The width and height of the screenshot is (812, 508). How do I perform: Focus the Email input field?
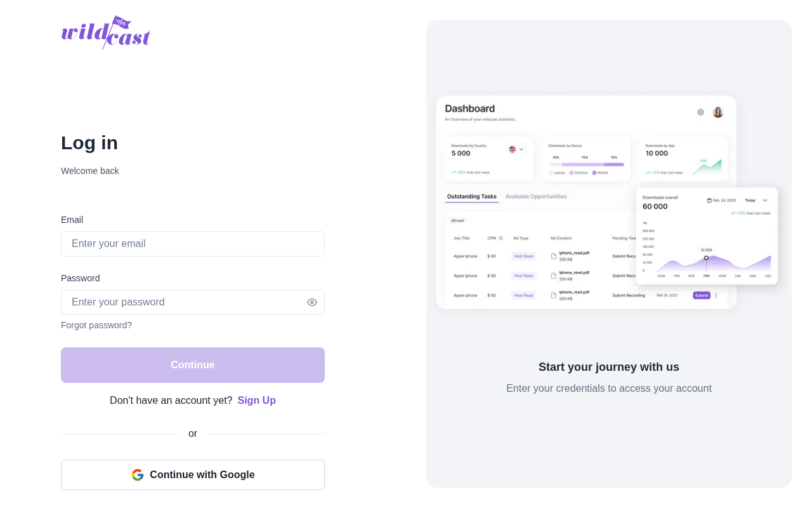point(193,244)
